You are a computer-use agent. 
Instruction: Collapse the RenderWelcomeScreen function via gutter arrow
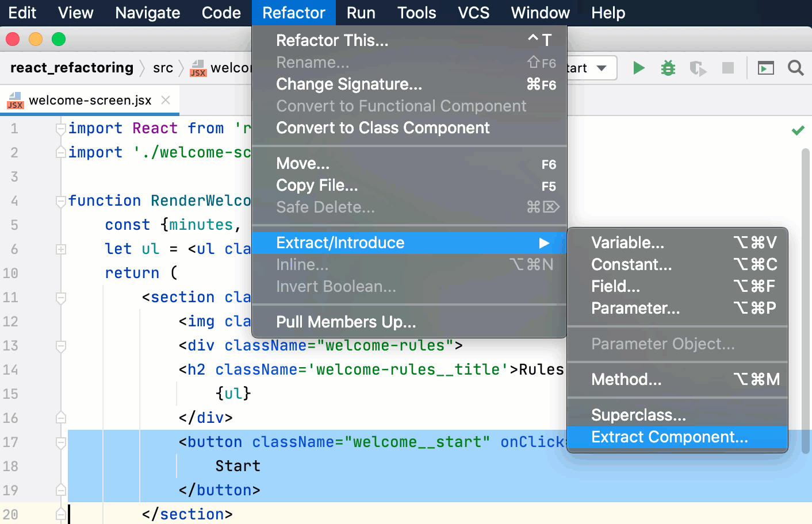point(60,199)
